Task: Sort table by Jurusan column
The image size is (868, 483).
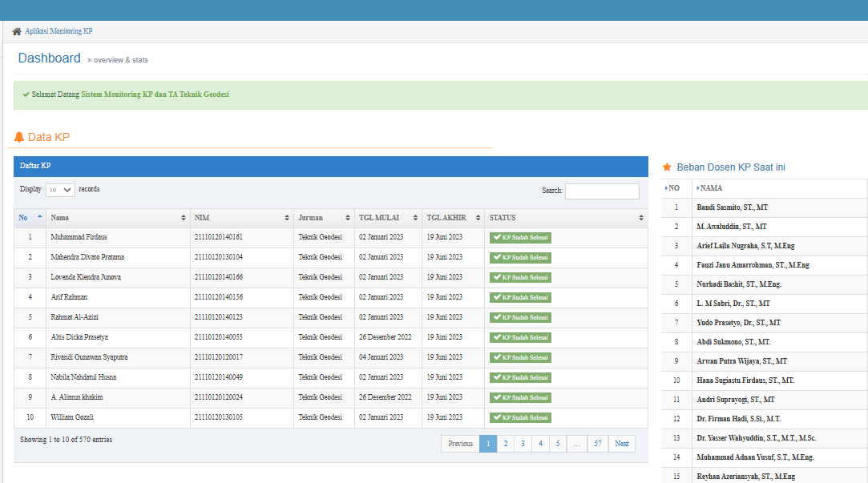Action: [324, 218]
